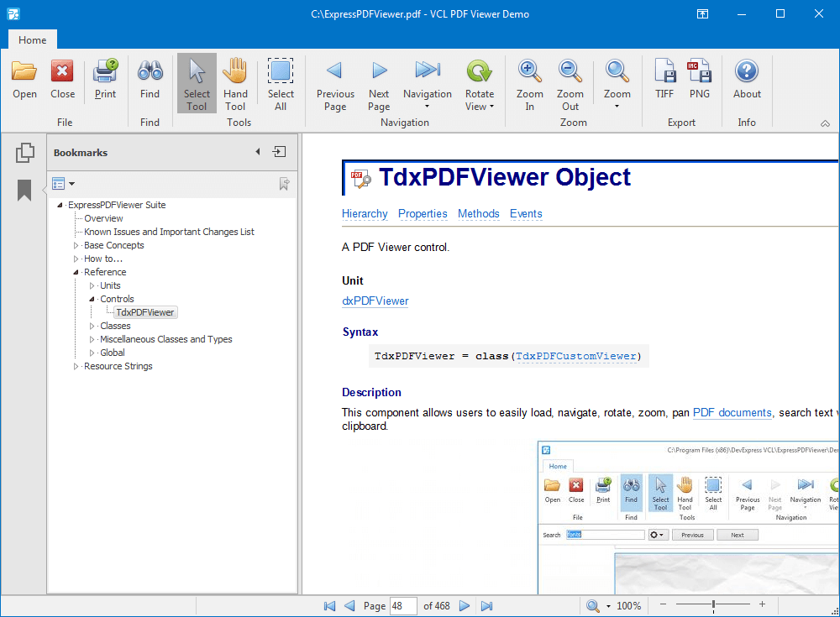
Task: Select Overview bookmark in tree
Action: pyautogui.click(x=103, y=218)
